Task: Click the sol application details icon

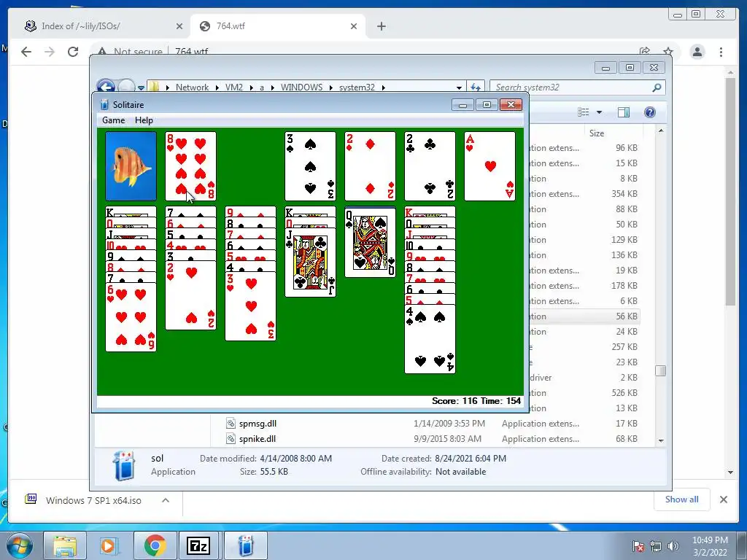Action: point(124,464)
